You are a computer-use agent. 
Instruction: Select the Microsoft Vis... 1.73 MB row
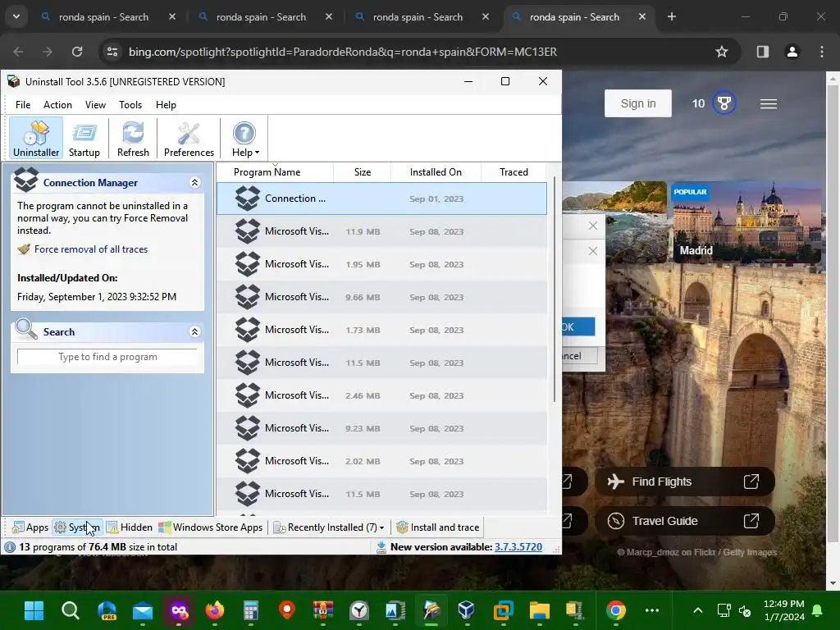tap(381, 330)
